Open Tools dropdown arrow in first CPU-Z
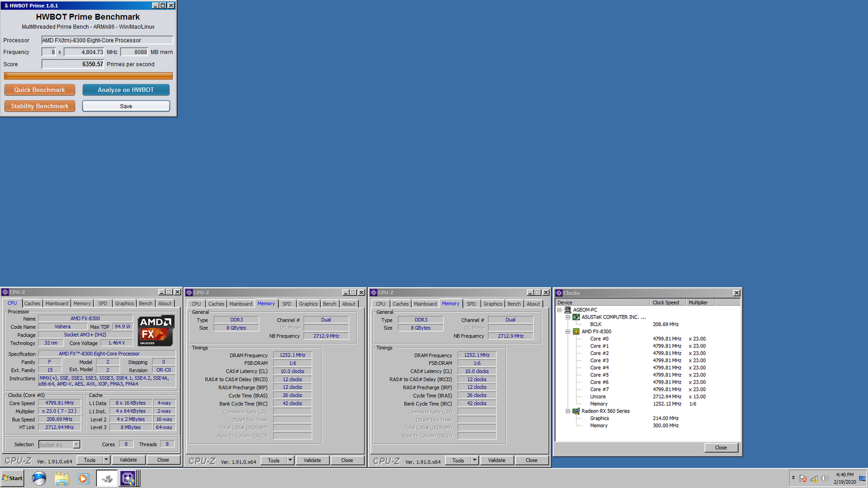The image size is (868, 488). point(106,460)
